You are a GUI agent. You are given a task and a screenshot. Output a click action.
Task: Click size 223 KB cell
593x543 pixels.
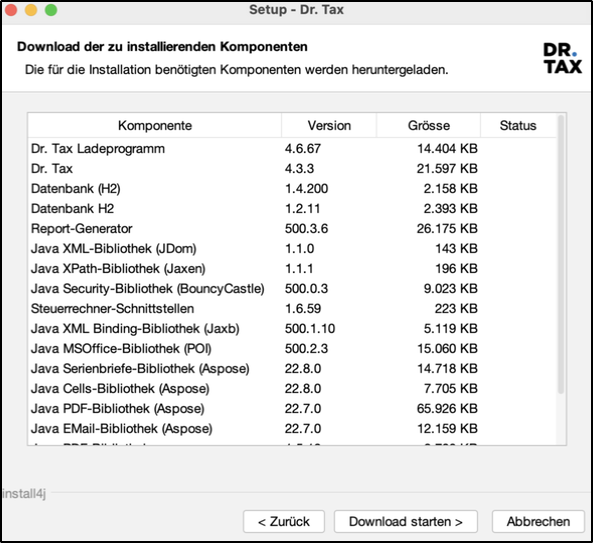(456, 309)
